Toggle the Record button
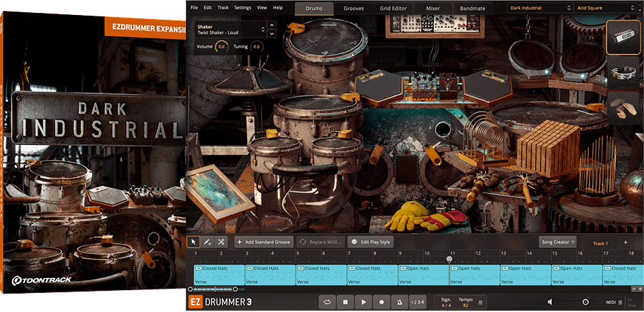Viewport: 644px width, 312px height. click(381, 302)
